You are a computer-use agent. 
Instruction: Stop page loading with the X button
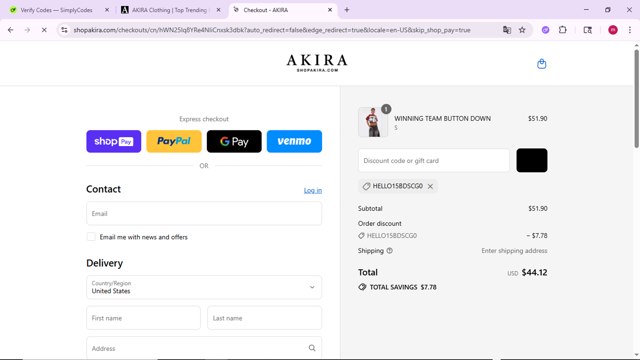point(44,30)
